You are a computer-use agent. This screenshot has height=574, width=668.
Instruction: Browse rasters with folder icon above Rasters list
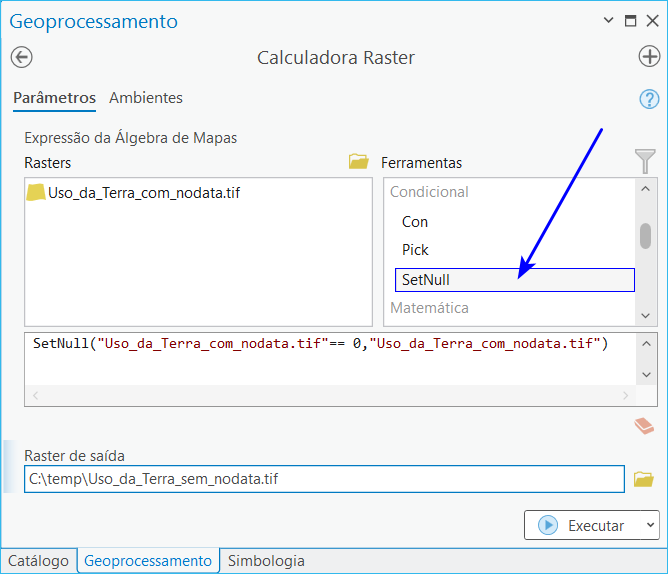coord(358,162)
